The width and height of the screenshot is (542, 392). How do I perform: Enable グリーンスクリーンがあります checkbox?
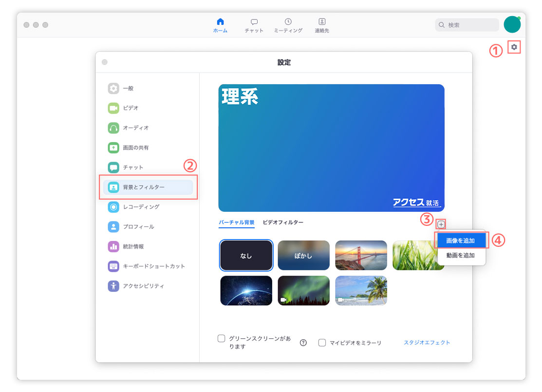click(x=221, y=338)
